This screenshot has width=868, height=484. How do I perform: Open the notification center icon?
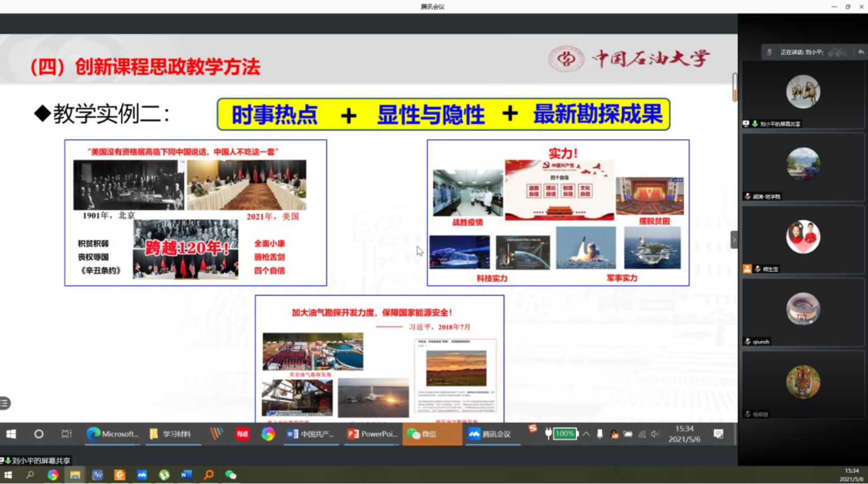click(718, 434)
